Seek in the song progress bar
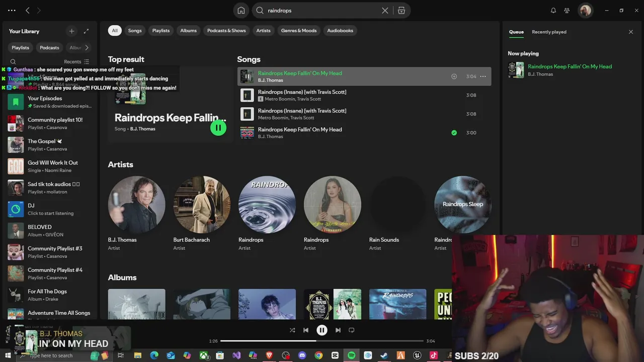 (x=322, y=341)
